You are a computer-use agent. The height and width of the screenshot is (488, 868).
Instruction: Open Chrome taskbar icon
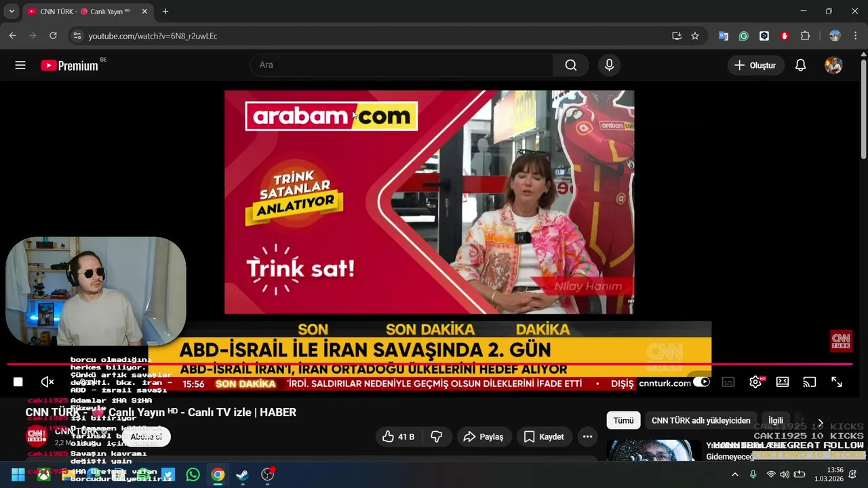(x=218, y=474)
